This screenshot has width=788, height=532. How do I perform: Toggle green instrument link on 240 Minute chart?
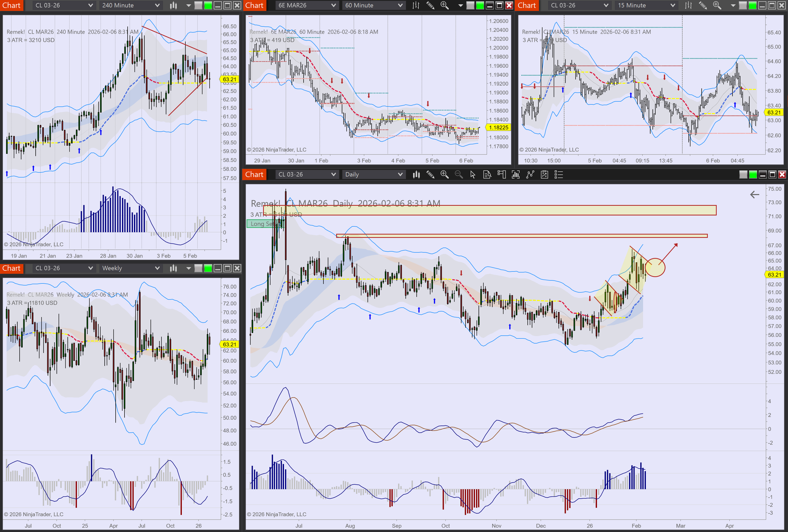pyautogui.click(x=208, y=5)
